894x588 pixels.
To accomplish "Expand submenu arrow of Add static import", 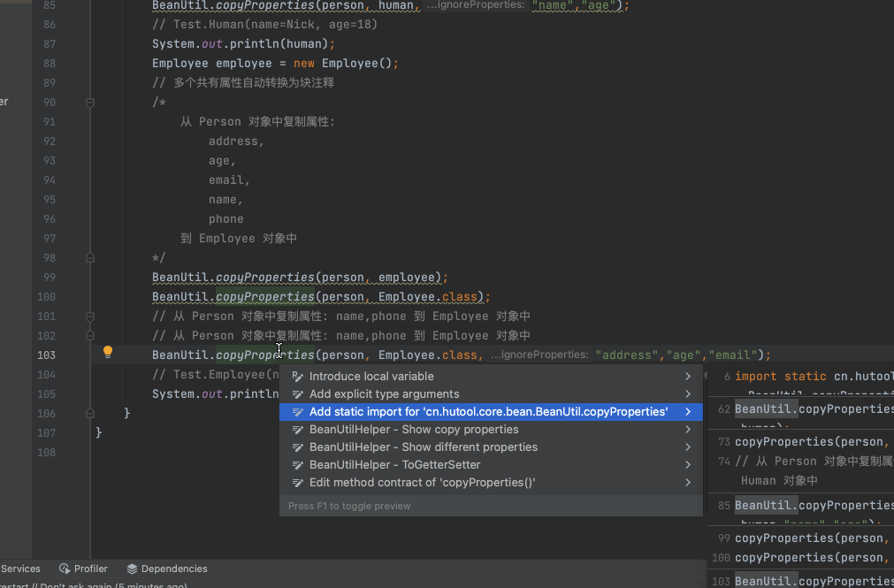I will 688,412.
